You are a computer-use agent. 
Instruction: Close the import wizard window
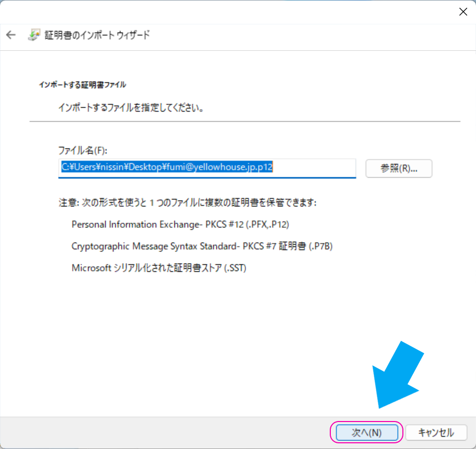tap(463, 12)
